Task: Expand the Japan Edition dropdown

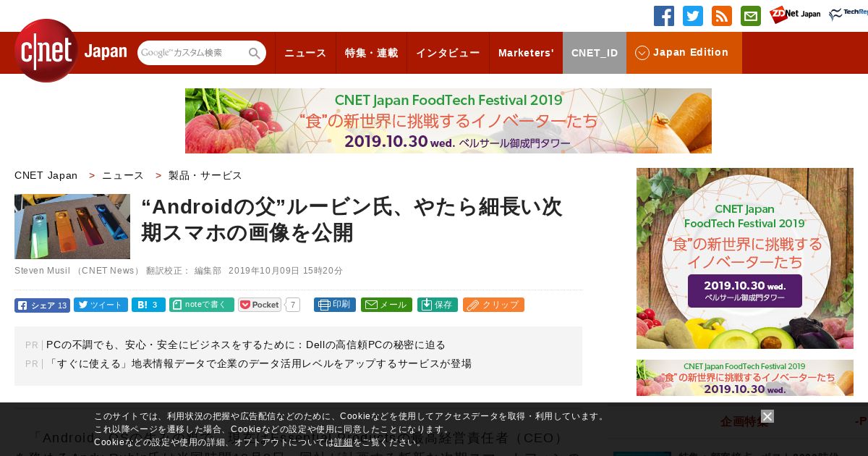Action: [x=684, y=52]
